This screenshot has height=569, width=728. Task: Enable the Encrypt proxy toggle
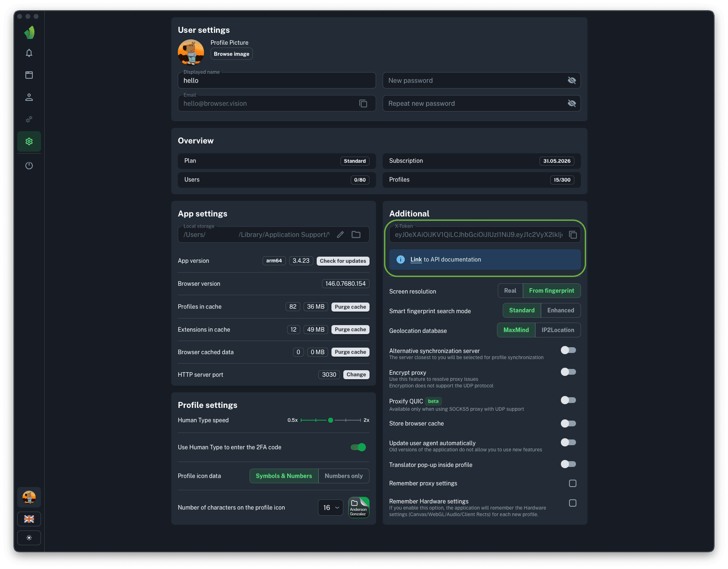pyautogui.click(x=568, y=372)
